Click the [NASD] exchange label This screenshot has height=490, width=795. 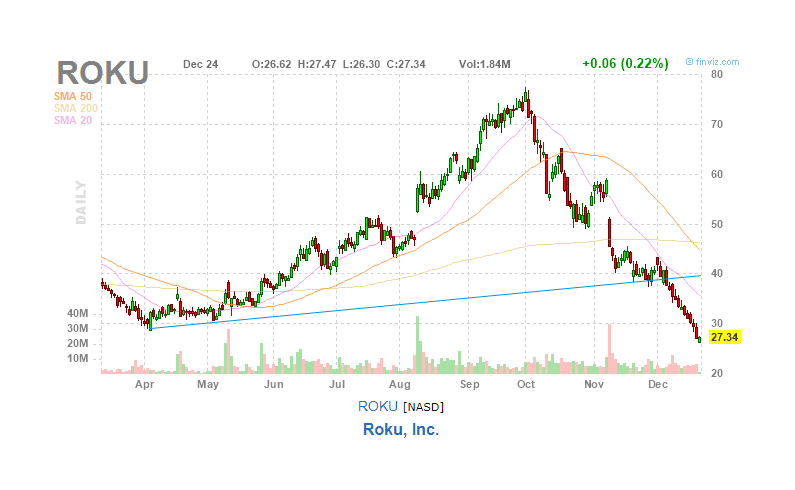coord(423,407)
